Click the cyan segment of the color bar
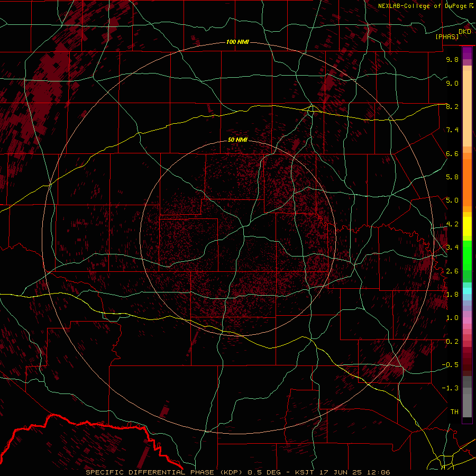 click(467, 290)
